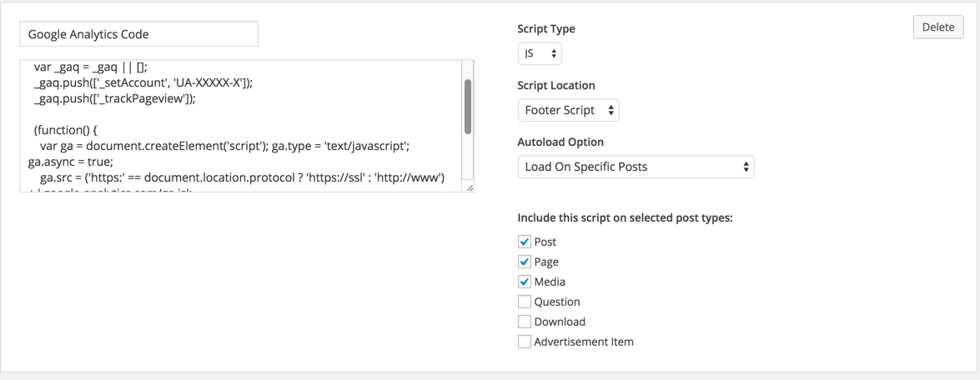Click the 'Script Type' label
Screen dimensions: 980x380
click(546, 28)
